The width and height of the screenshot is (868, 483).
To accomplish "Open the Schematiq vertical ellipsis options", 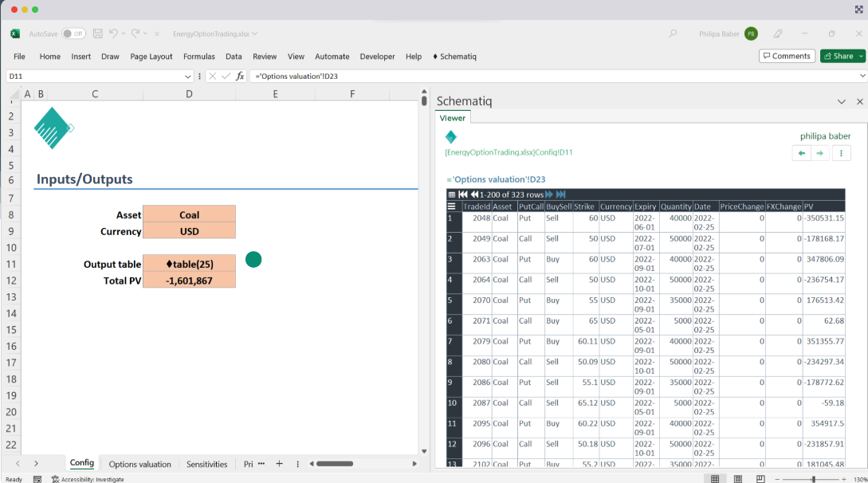I will pos(842,153).
